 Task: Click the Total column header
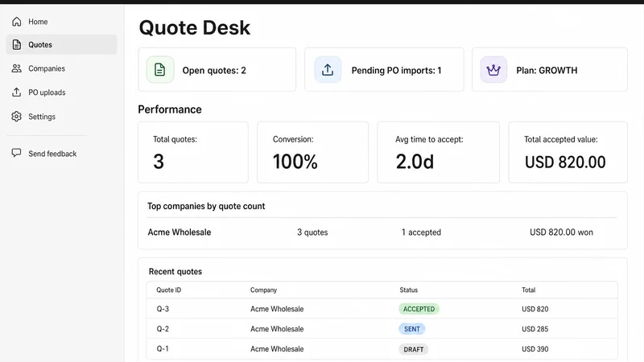pos(529,290)
